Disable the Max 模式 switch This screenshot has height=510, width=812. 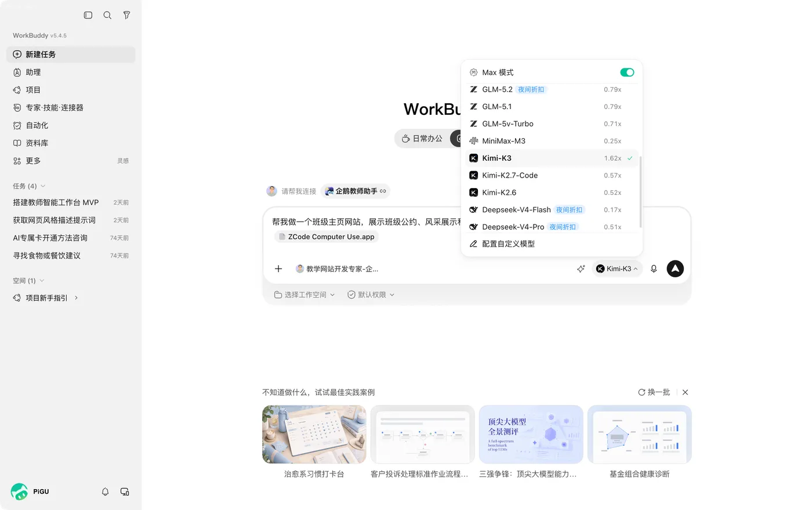[x=627, y=73]
